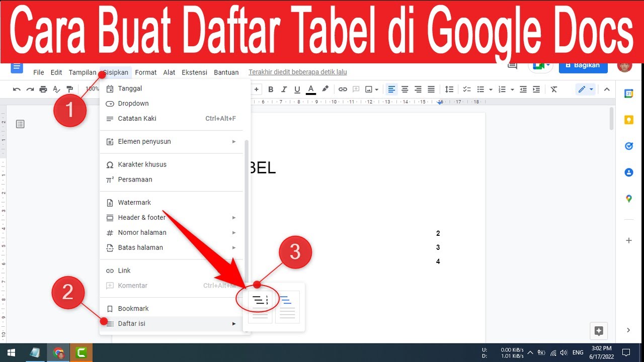Toggle italic formatting
644x362 pixels.
284,89
